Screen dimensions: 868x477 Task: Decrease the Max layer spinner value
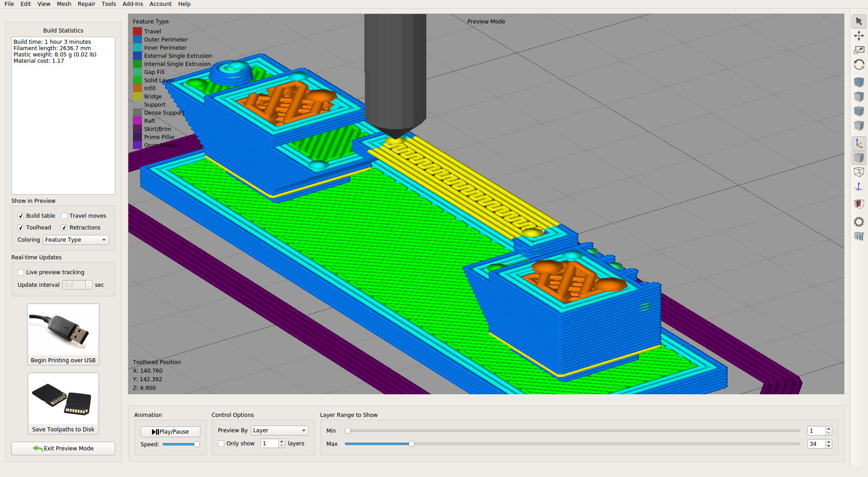point(829,446)
